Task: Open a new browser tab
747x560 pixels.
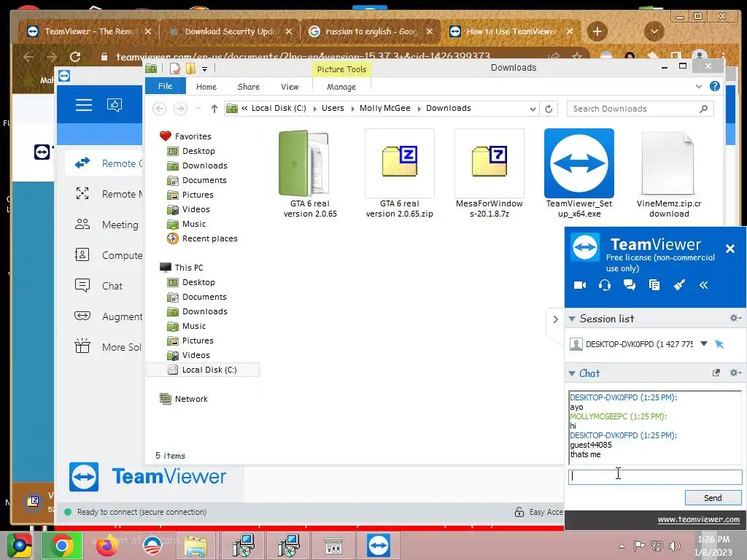Action: click(x=597, y=32)
